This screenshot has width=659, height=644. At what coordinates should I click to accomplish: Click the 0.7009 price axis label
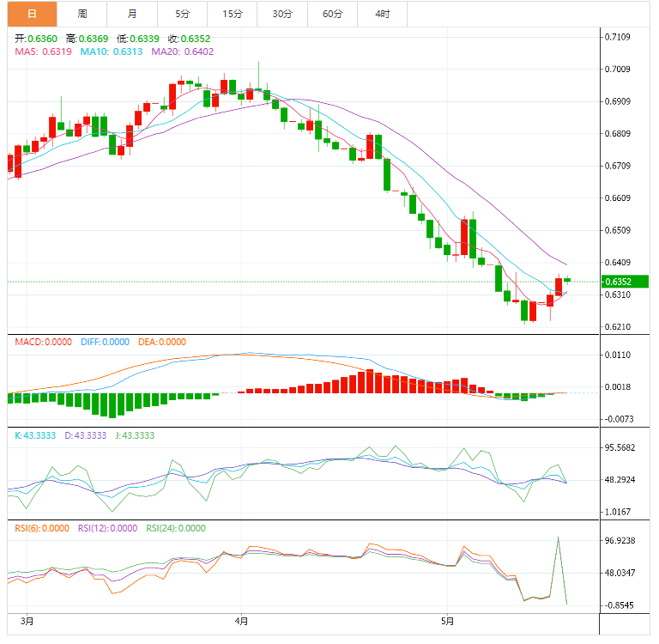point(618,69)
